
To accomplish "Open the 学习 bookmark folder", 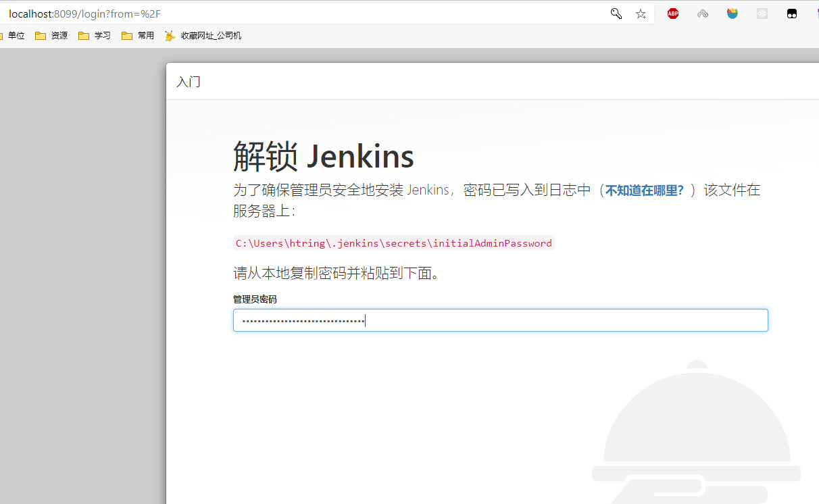I will tap(95, 36).
